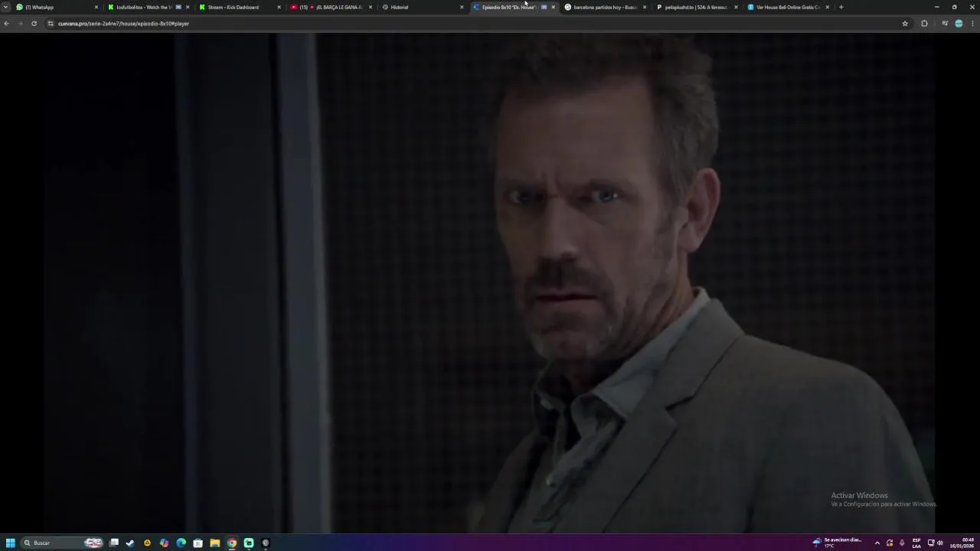Open the update sync tray icon

coord(890,543)
